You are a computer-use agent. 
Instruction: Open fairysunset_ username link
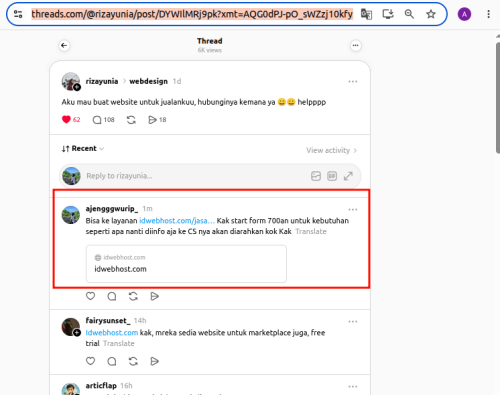click(108, 321)
